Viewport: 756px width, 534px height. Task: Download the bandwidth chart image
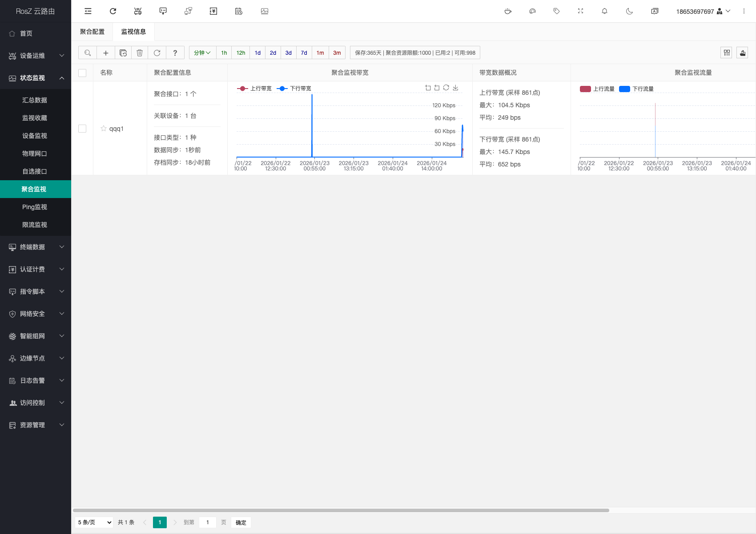coord(455,88)
